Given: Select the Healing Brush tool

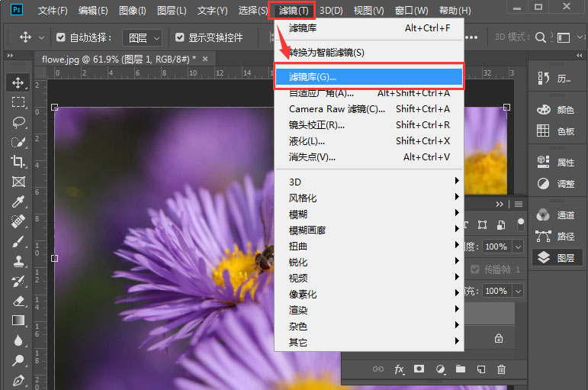Looking at the screenshot, I should pyautogui.click(x=18, y=221).
